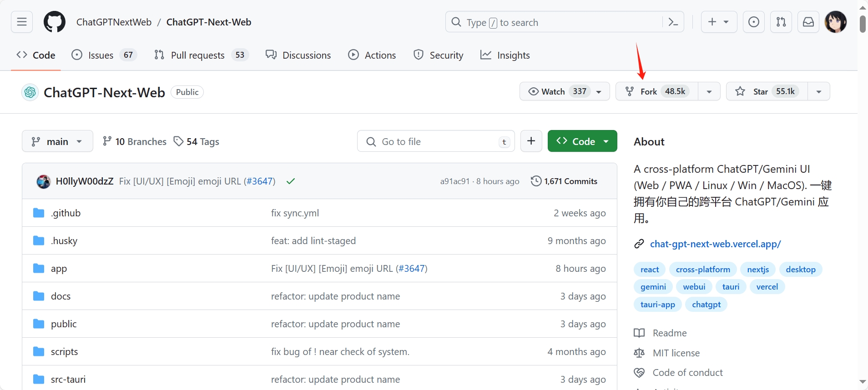The image size is (868, 390).
Task: View the green check status for latest commit
Action: pyautogui.click(x=291, y=181)
